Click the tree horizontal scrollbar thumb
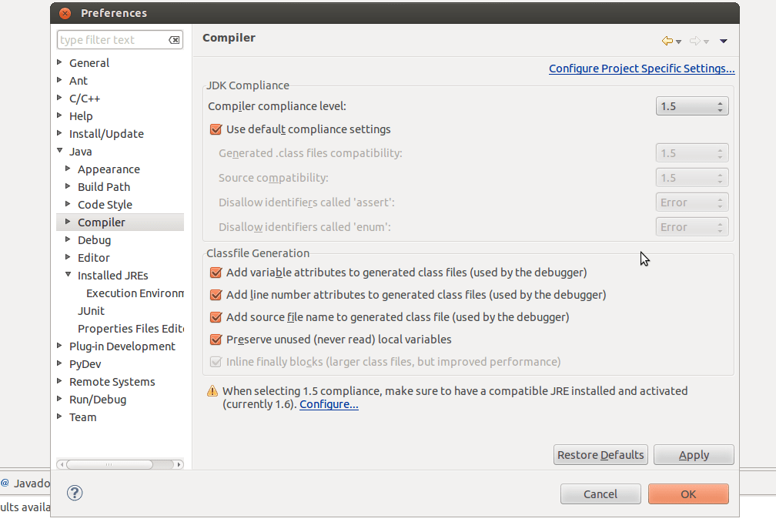776x532 pixels. [109, 465]
